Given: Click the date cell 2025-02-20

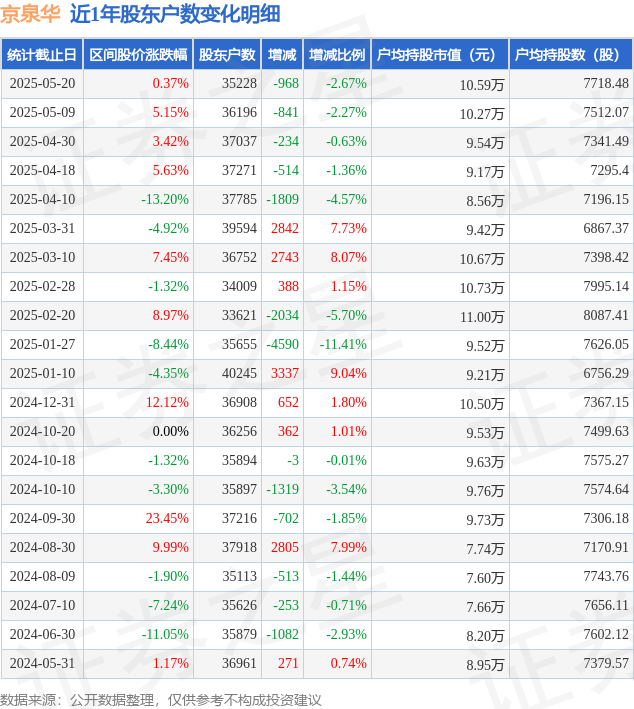Looking at the screenshot, I should click(43, 315).
